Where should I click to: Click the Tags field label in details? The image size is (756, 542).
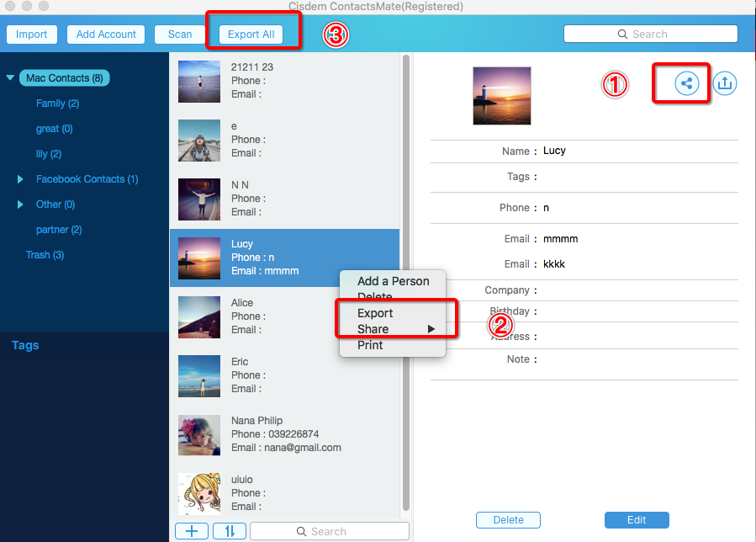pyautogui.click(x=518, y=177)
